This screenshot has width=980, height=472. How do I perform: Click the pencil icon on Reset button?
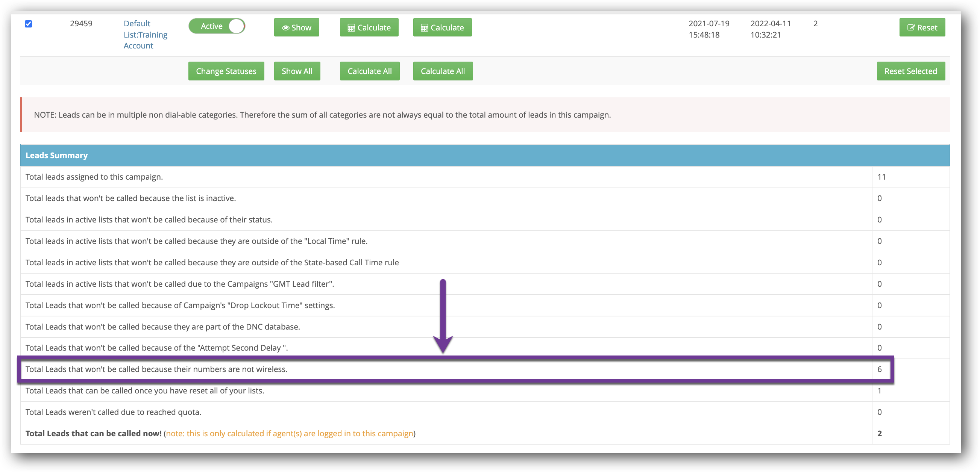click(x=911, y=28)
